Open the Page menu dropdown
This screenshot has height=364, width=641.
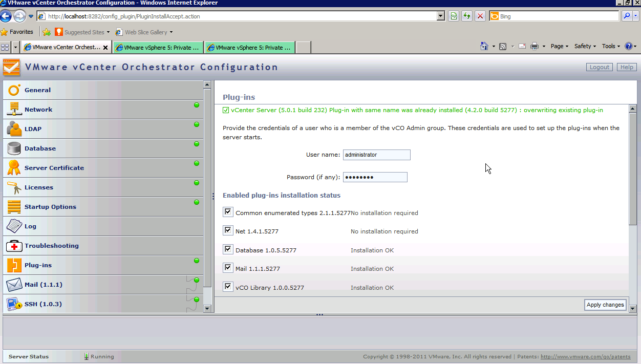coord(560,46)
